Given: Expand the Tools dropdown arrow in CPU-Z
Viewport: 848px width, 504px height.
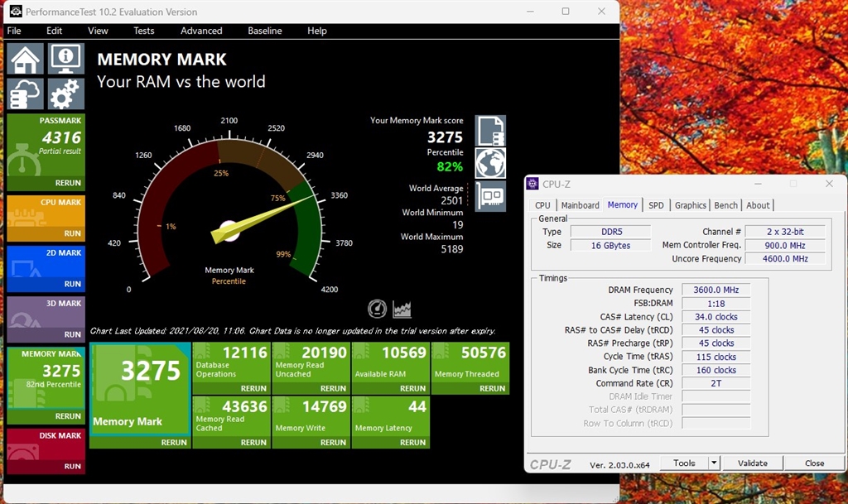Looking at the screenshot, I should point(714,463).
